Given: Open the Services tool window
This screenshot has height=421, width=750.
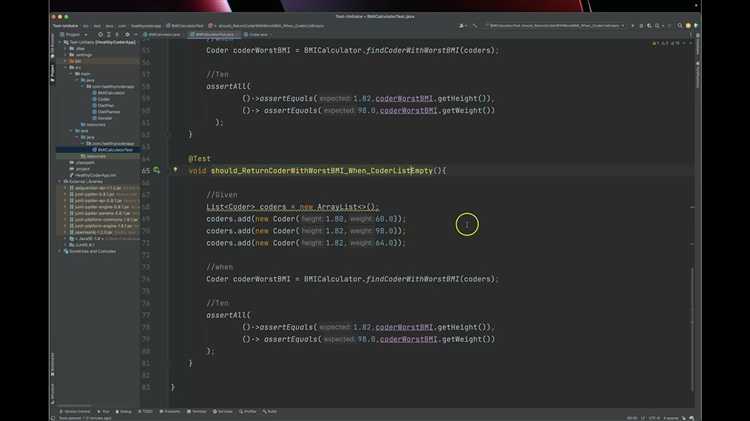Looking at the screenshot, I should coord(223,411).
